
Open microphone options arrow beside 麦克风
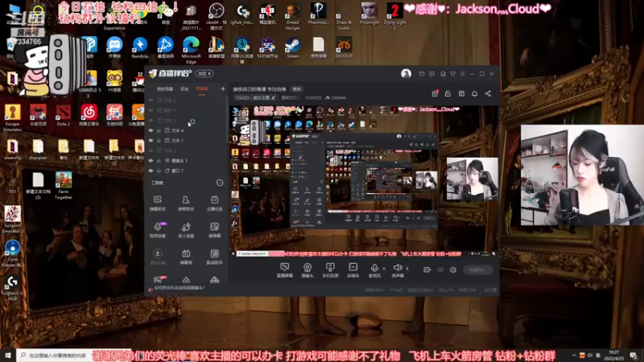pyautogui.click(x=384, y=269)
